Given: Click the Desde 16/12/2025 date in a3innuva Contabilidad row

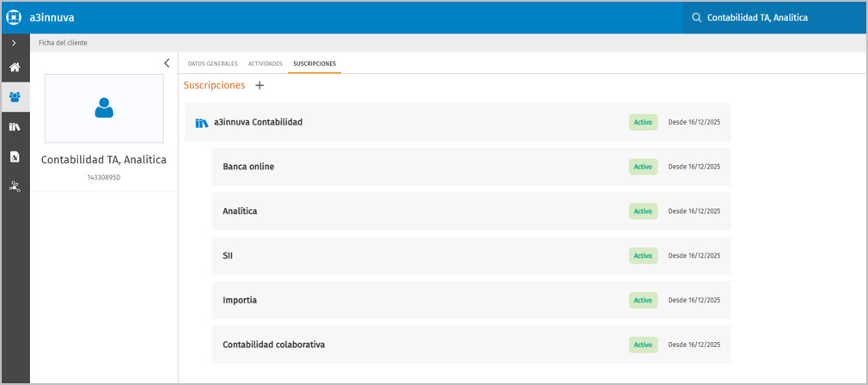Looking at the screenshot, I should tap(694, 122).
